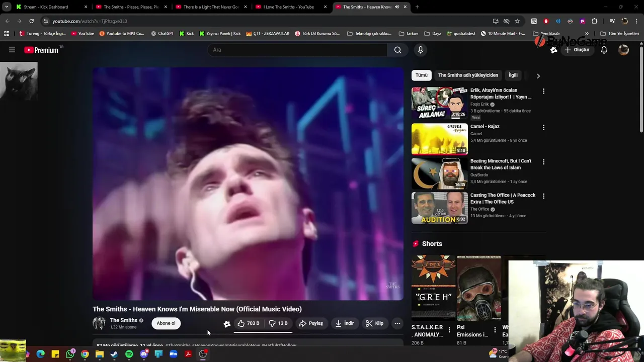This screenshot has height=362, width=644.
Task: Mute the Heaven Knows tab audio
Action: 397,7
